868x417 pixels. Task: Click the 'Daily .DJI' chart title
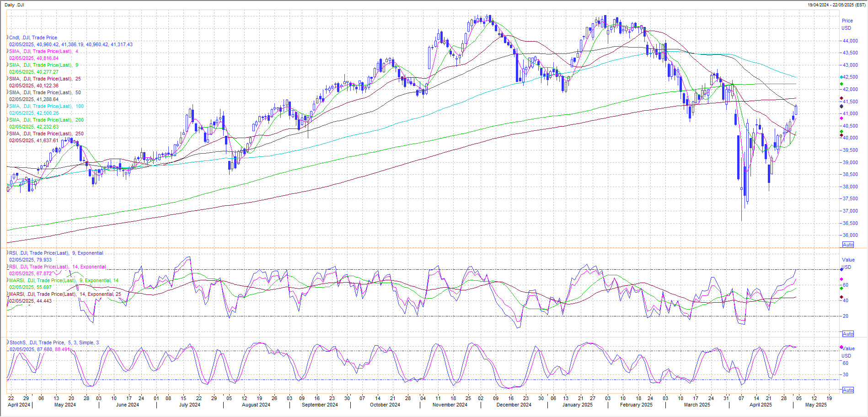coord(14,5)
